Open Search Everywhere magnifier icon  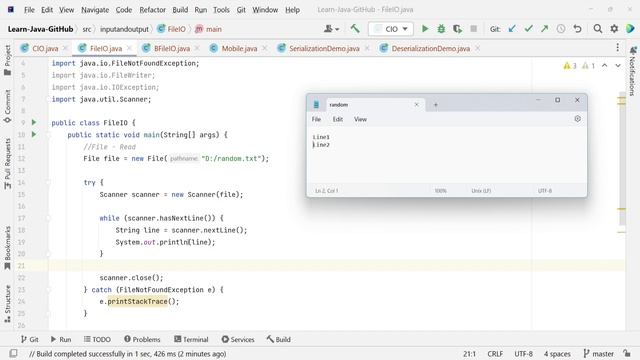point(598,29)
